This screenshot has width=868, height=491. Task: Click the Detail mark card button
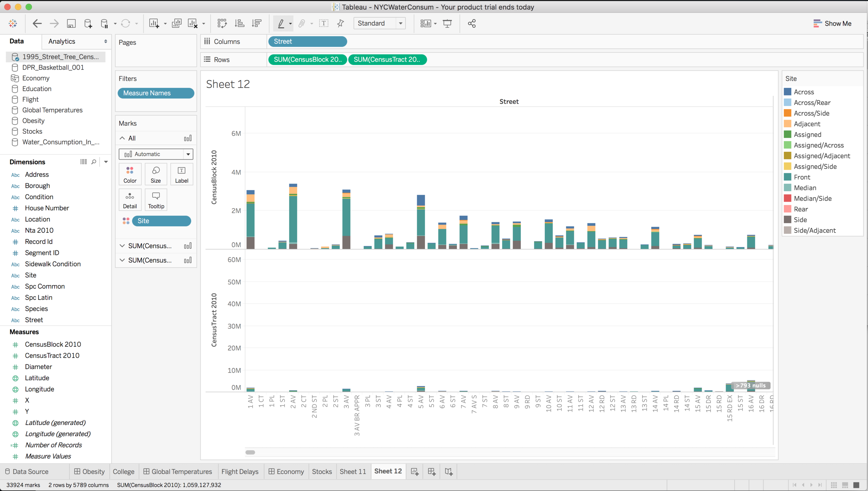click(x=130, y=200)
